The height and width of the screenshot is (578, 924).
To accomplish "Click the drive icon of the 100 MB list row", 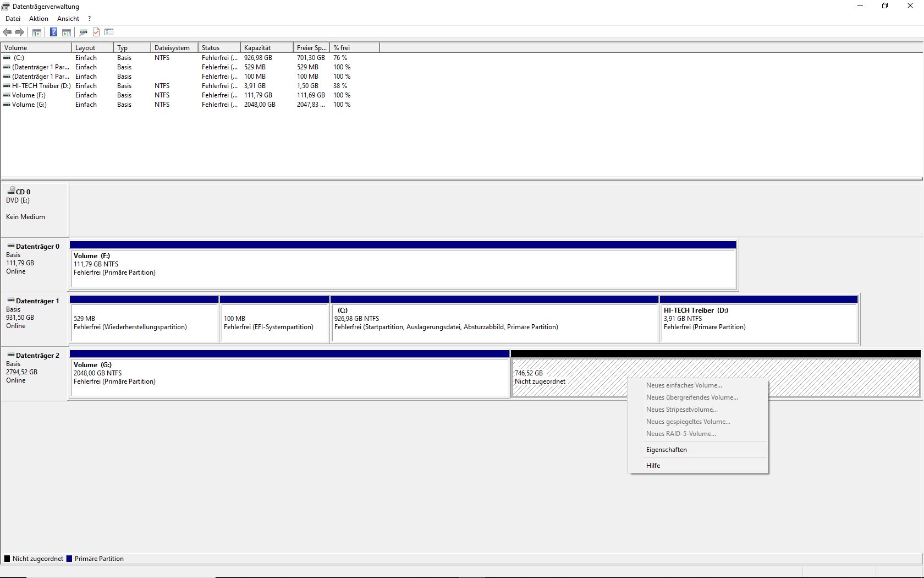I will [x=7, y=77].
